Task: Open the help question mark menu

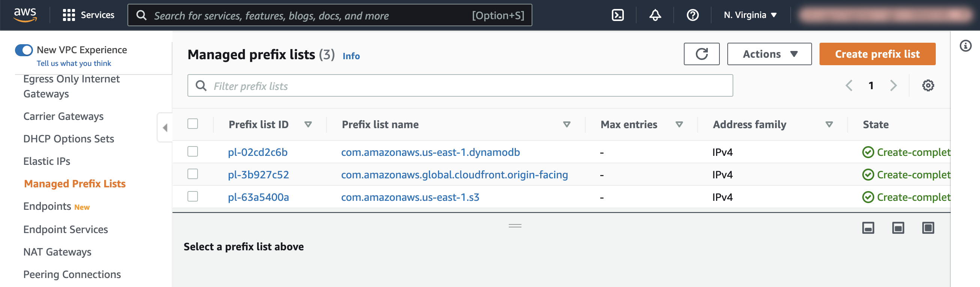Action: (692, 15)
